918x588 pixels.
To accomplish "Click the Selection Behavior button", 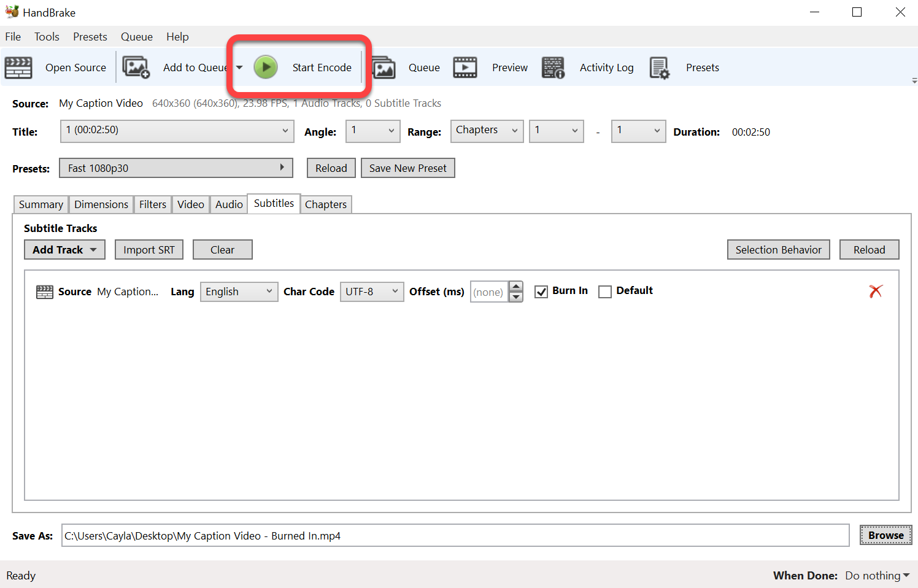I will pyautogui.click(x=779, y=250).
